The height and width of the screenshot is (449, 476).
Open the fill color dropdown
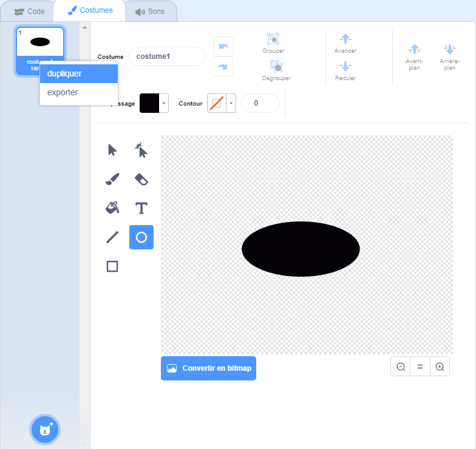click(x=164, y=104)
